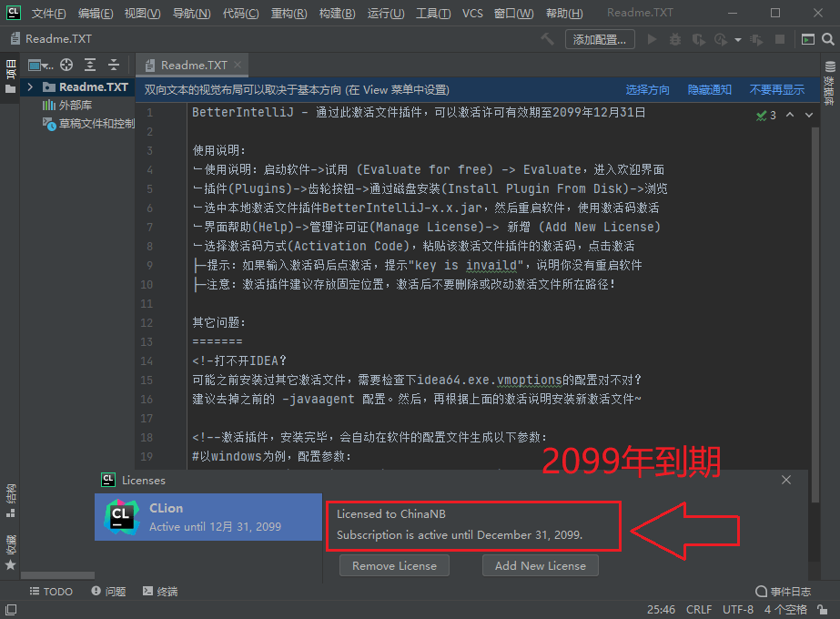This screenshot has width=840, height=619.
Task: Click the inspections checkmark 3 indicator
Action: pyautogui.click(x=766, y=116)
